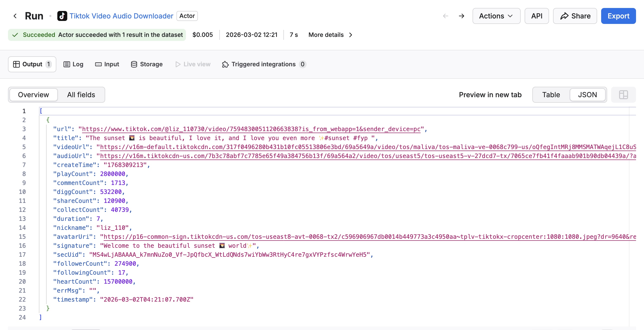Open the Actions dropdown menu
The image size is (644, 330).
point(496,16)
